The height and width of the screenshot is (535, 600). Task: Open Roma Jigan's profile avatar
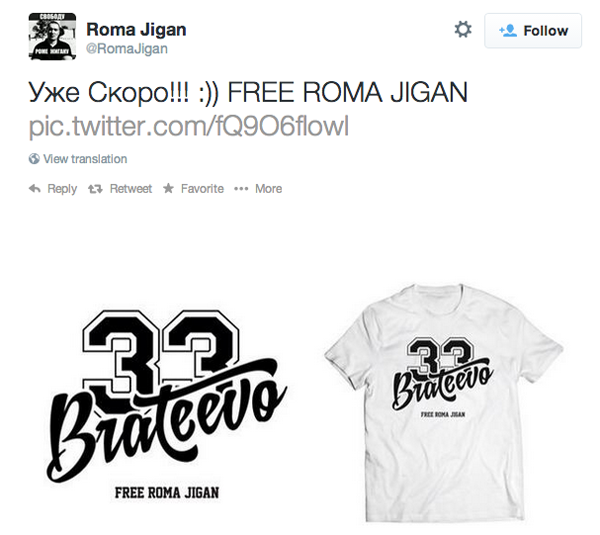click(52, 36)
